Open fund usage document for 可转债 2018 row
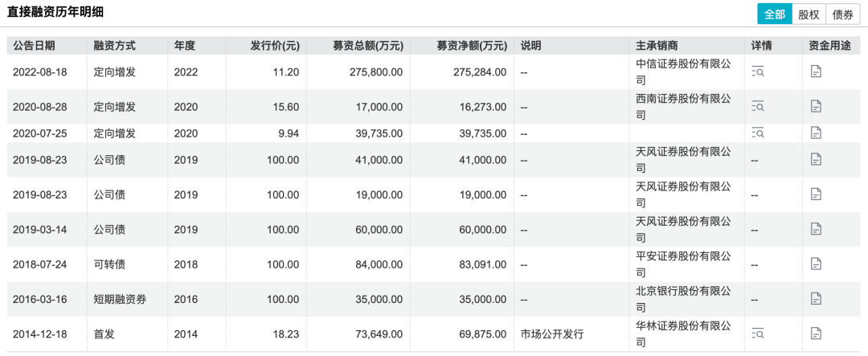The image size is (868, 356). click(816, 264)
